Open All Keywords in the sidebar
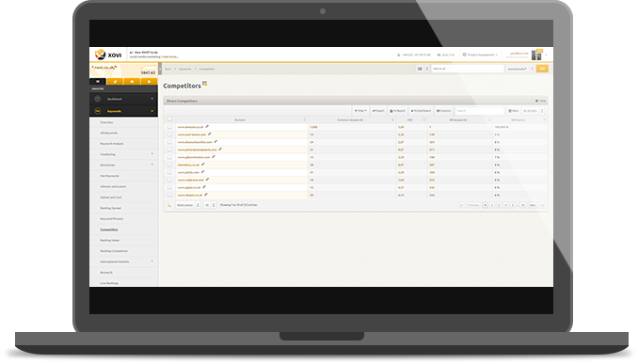Viewport: 638px width, 364px height. [x=108, y=133]
